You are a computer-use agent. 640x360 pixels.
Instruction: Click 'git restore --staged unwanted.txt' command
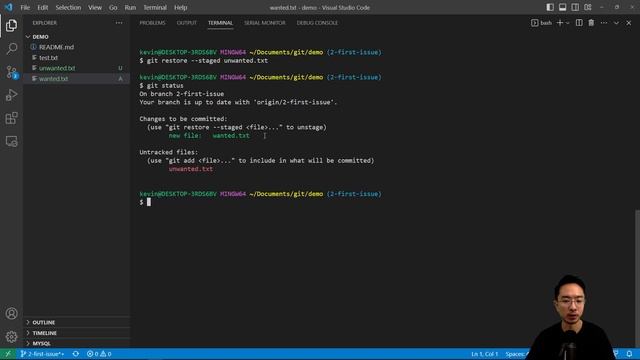pos(207,60)
